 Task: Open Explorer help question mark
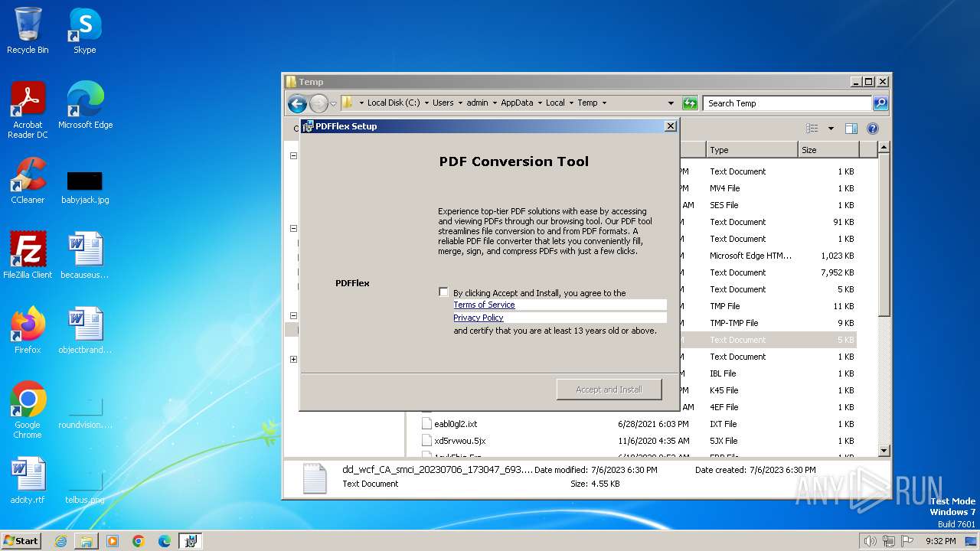pos(872,129)
